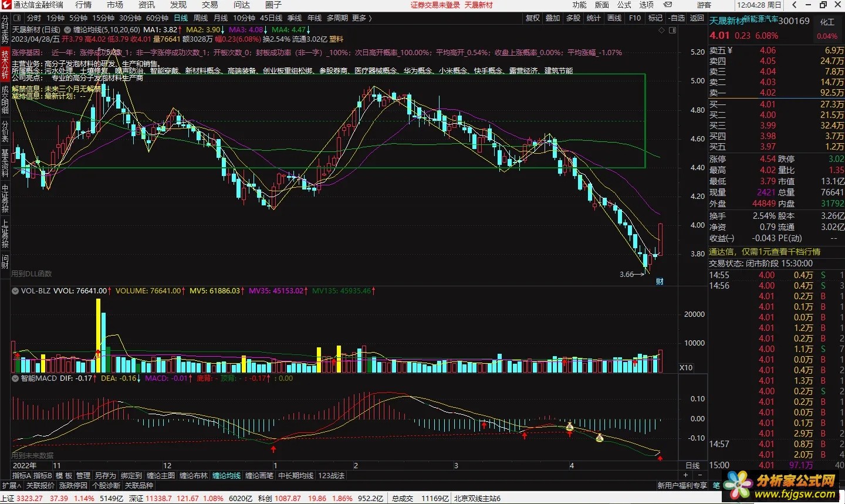
Task: Open the 涨跌停因 tab
Action: [x=73, y=486]
